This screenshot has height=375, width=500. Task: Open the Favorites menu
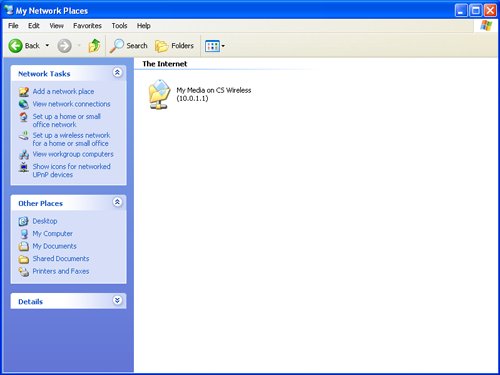87,26
